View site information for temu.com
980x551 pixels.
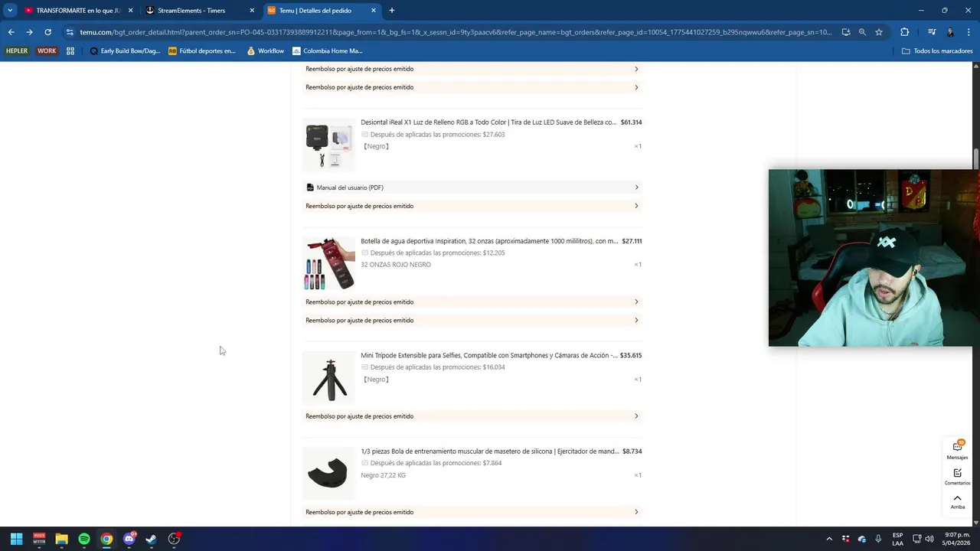point(70,32)
